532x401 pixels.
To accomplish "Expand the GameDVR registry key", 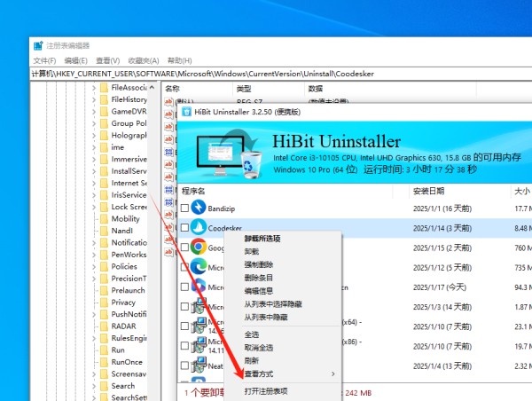I will (94, 112).
